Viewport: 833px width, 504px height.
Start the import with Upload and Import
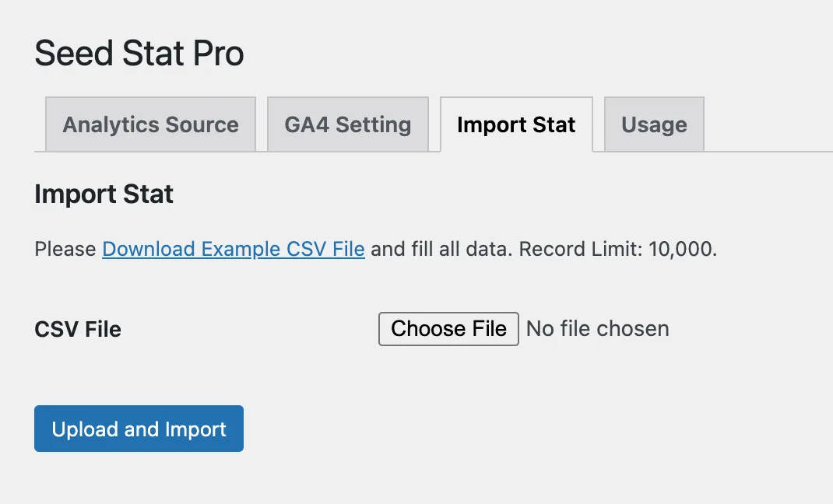[138, 429]
